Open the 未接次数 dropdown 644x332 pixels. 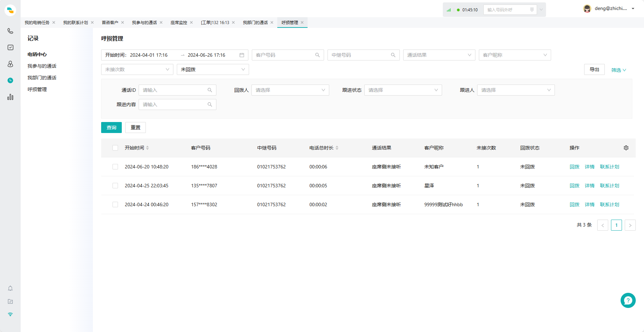click(137, 69)
